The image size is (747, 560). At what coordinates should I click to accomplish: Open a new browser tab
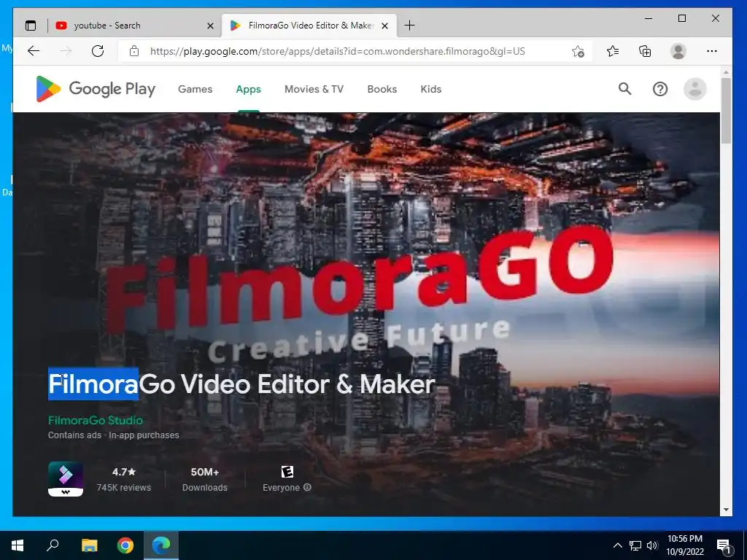409,26
